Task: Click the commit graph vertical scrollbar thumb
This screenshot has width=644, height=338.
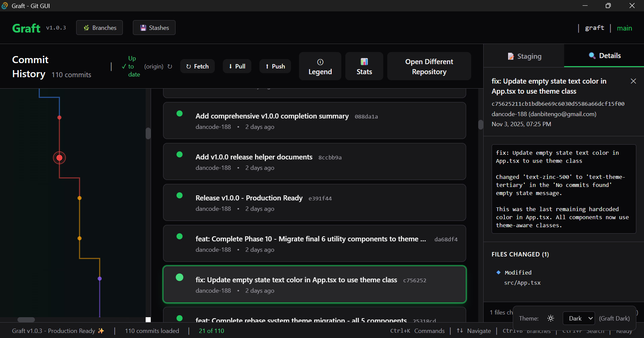Action: pos(148,133)
